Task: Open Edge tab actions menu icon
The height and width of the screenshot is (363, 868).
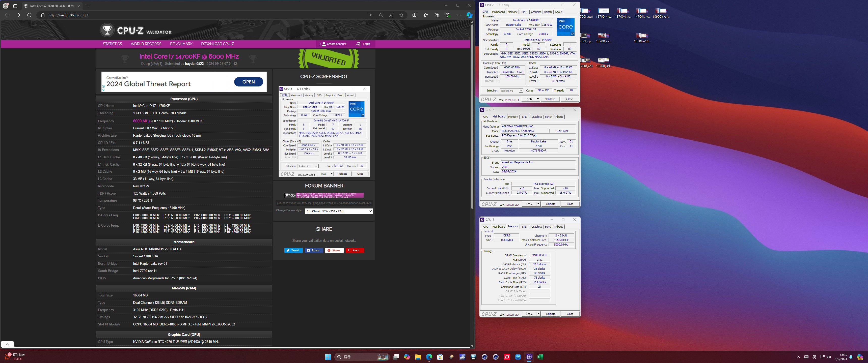Action: point(15,6)
